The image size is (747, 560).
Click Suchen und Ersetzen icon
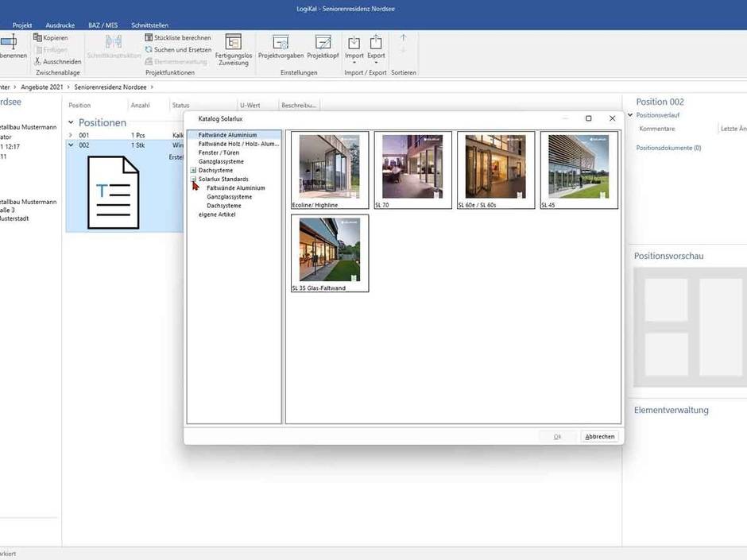click(149, 49)
